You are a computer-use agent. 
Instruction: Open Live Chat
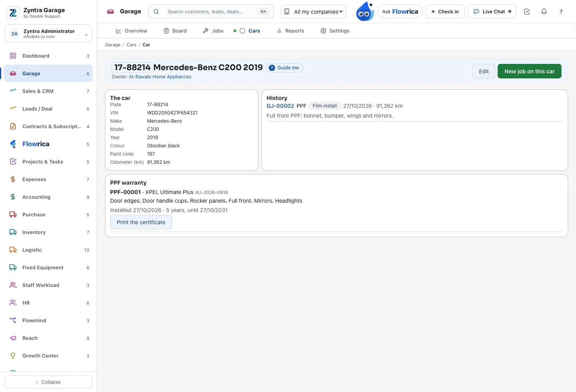[492, 11]
